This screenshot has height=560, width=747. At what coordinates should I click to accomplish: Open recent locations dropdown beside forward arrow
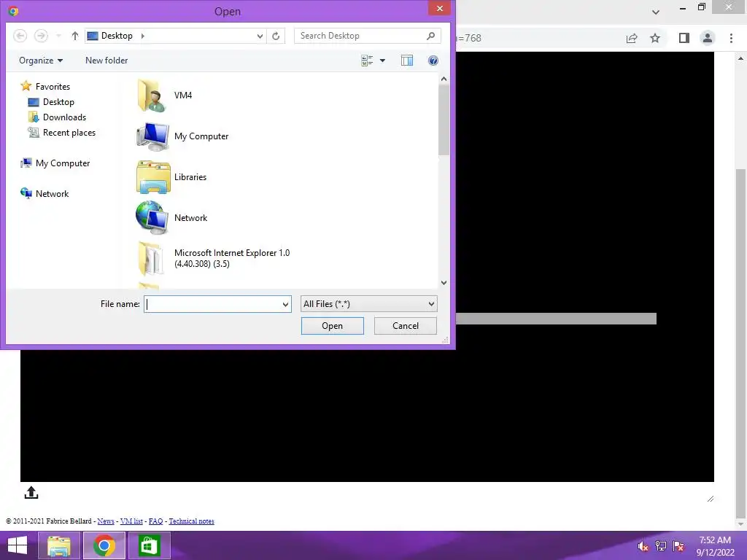pyautogui.click(x=58, y=36)
